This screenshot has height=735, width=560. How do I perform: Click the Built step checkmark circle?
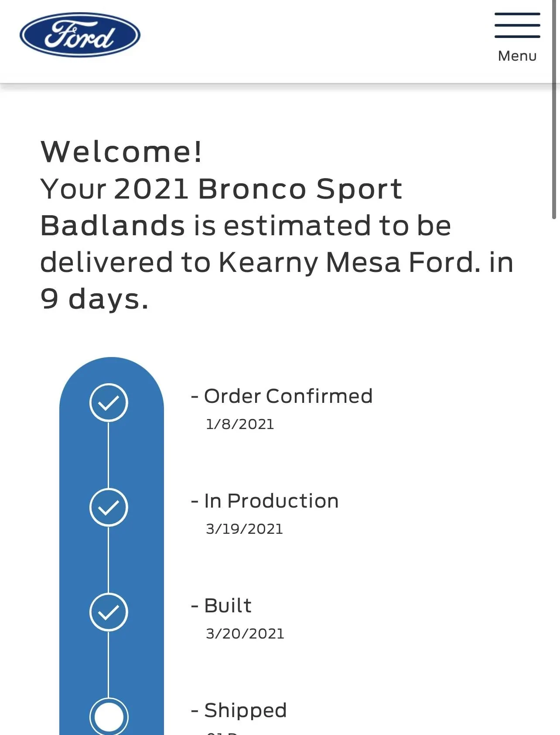pos(109,612)
